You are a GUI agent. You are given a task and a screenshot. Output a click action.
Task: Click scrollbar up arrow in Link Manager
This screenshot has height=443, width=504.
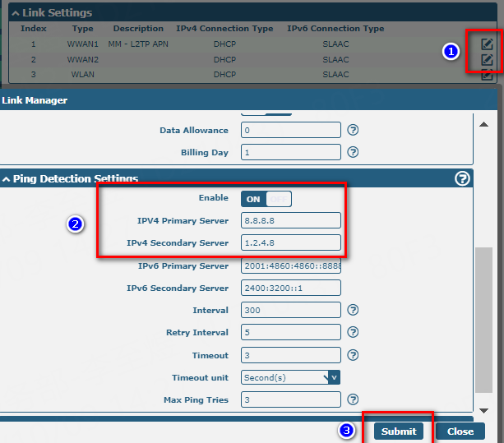pyautogui.click(x=483, y=123)
